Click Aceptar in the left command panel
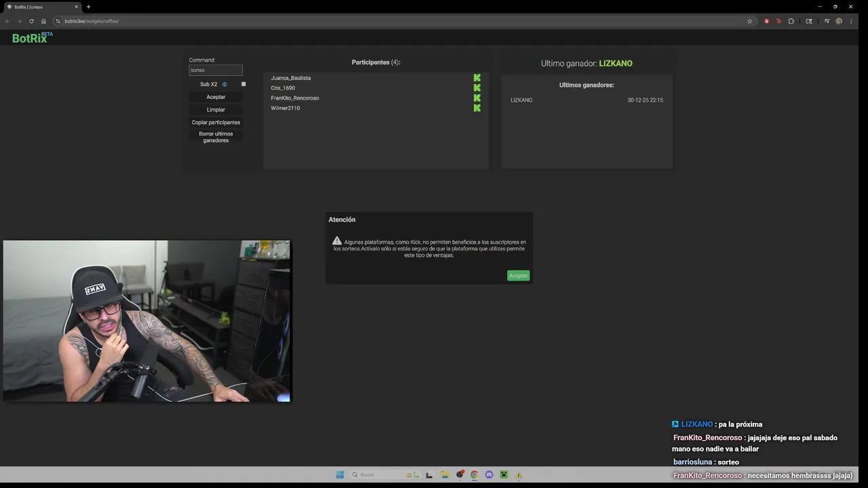868x488 pixels. [216, 97]
